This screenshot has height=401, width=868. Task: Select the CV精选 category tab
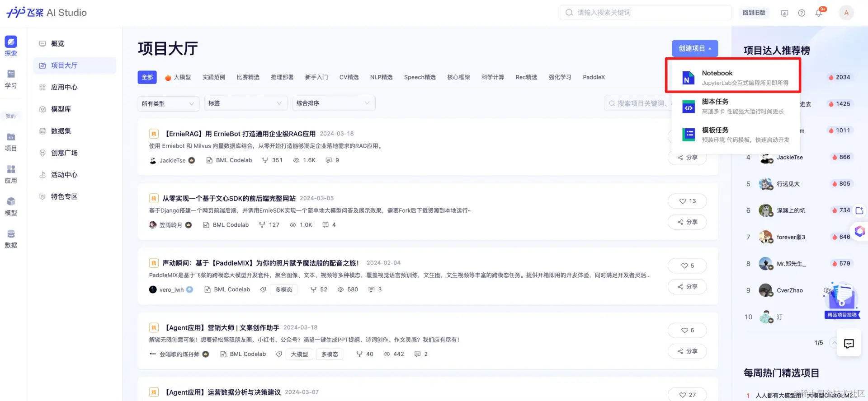[349, 77]
